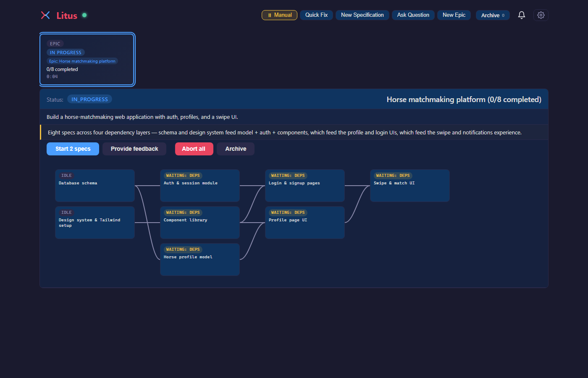588x378 pixels.
Task: Open the settings gear
Action: click(541, 15)
